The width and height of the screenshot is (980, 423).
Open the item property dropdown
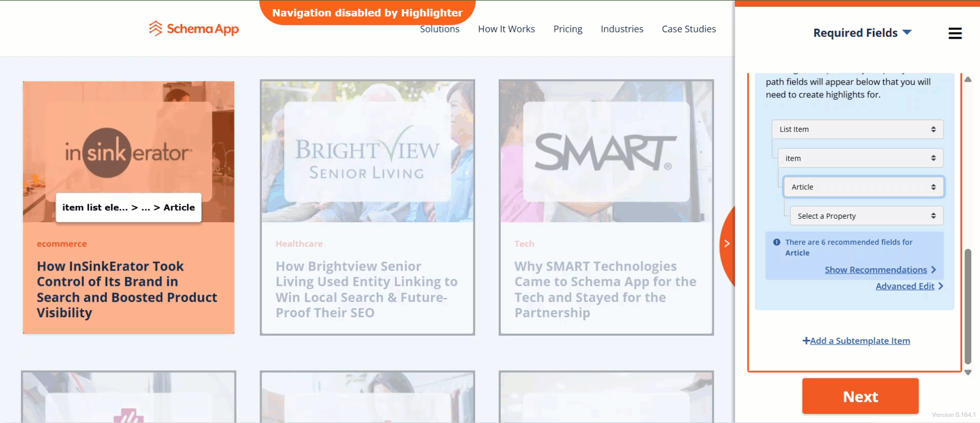(860, 158)
